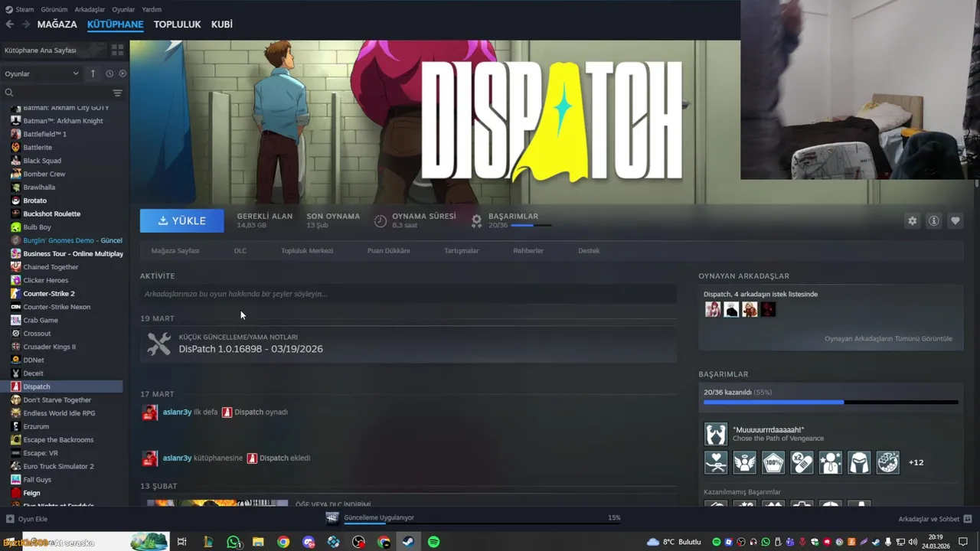
Task: Open first friend avatar in wishlist row
Action: (x=713, y=309)
